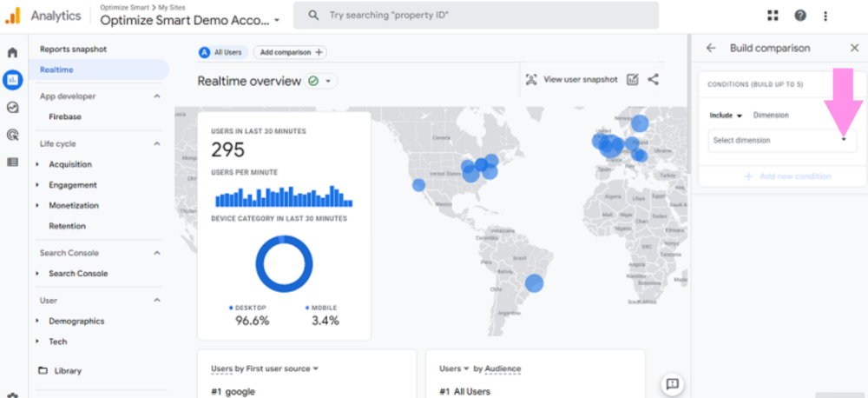This screenshot has height=398, width=868.
Task: Click View user snapshot
Action: click(x=572, y=79)
